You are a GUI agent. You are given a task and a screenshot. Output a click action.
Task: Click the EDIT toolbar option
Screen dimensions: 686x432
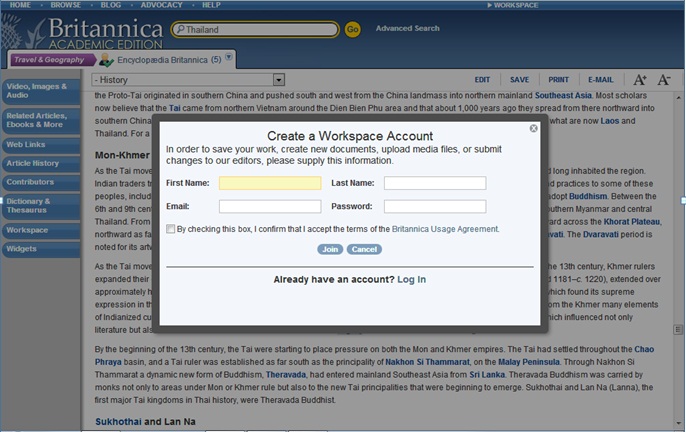click(482, 80)
